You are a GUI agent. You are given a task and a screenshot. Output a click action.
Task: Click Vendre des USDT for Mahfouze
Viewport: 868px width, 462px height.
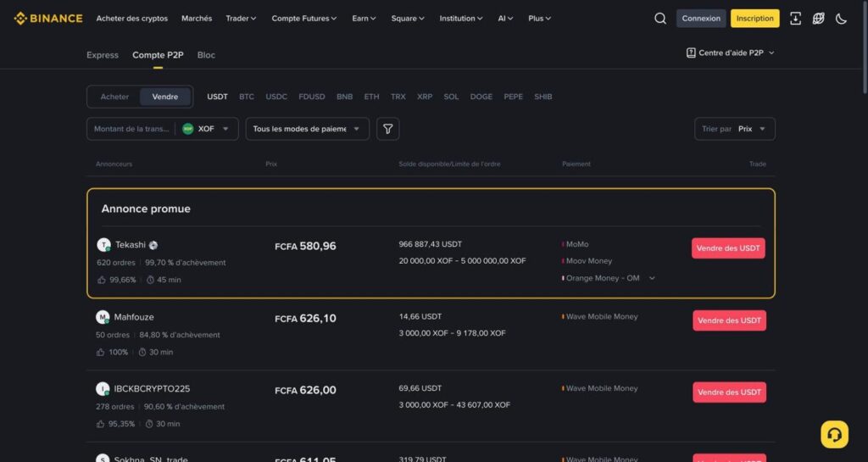pyautogui.click(x=729, y=320)
